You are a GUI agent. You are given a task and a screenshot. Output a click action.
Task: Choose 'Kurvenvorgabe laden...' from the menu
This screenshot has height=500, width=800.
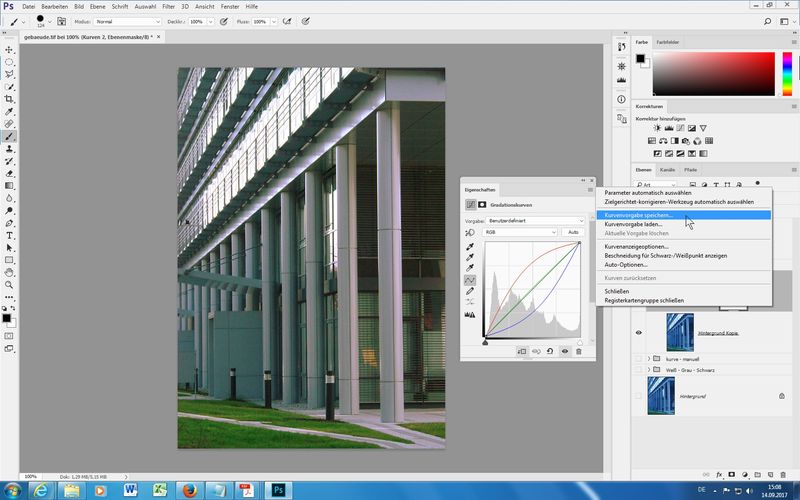pyautogui.click(x=633, y=224)
